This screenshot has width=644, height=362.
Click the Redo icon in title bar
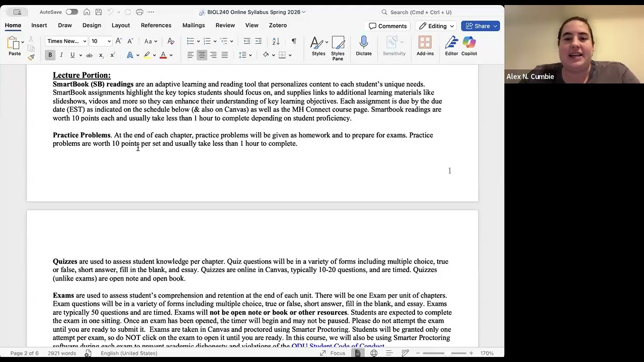coord(127,12)
